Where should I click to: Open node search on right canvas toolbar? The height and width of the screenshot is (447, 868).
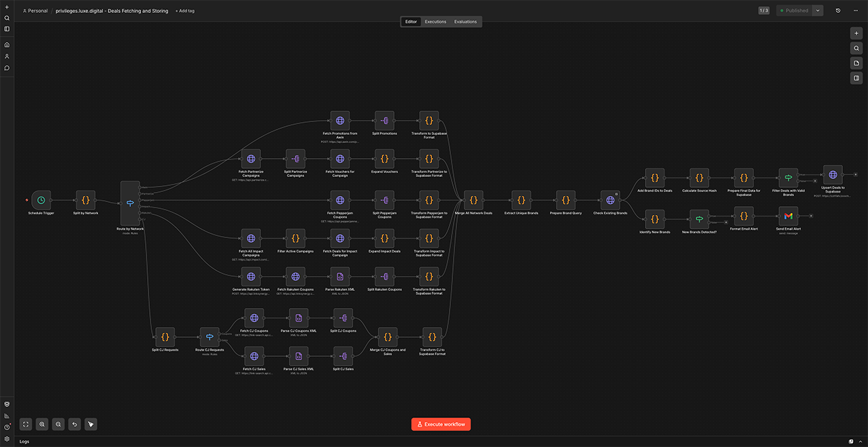(856, 48)
